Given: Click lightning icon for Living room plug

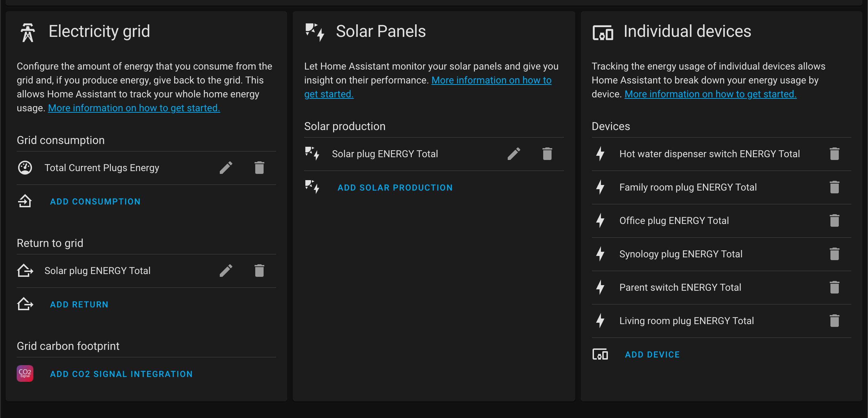Looking at the screenshot, I should 600,321.
